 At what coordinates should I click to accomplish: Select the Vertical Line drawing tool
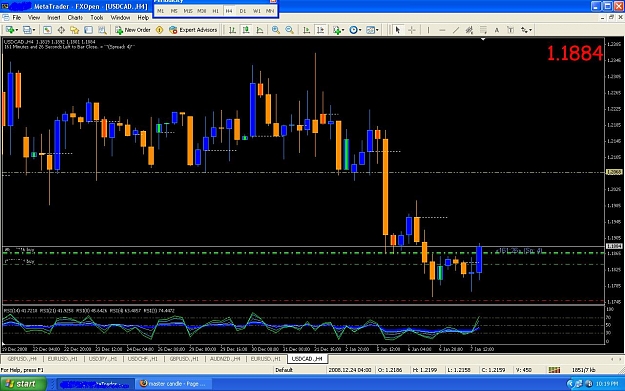click(428, 30)
